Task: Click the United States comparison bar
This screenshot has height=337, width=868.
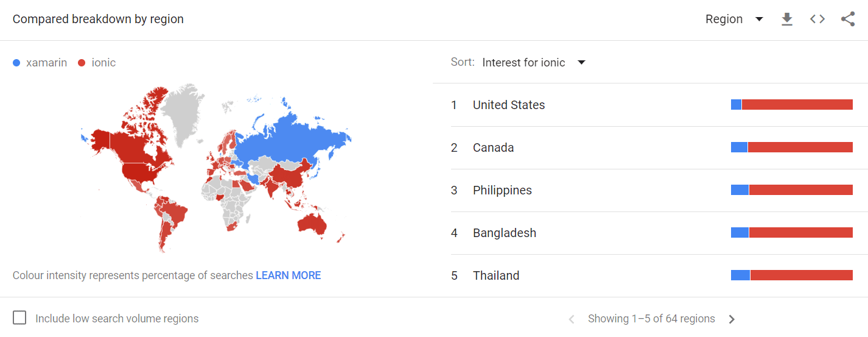Action: coord(792,105)
